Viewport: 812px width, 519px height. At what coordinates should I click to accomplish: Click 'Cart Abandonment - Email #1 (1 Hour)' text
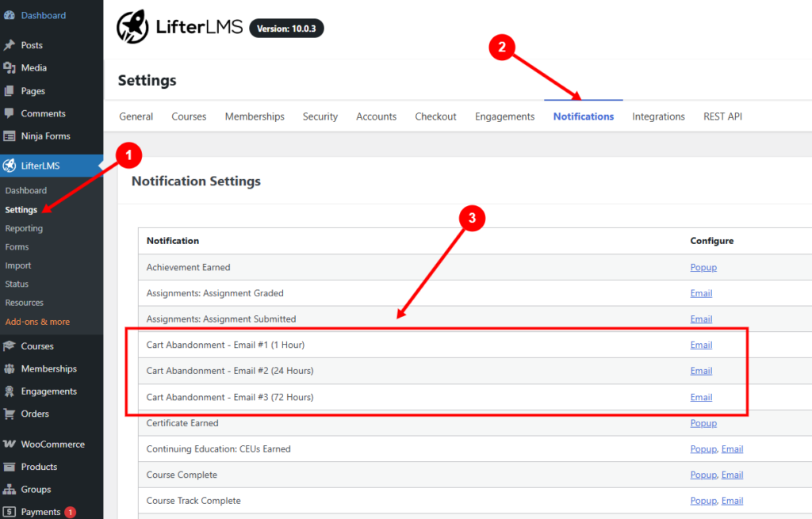225,345
